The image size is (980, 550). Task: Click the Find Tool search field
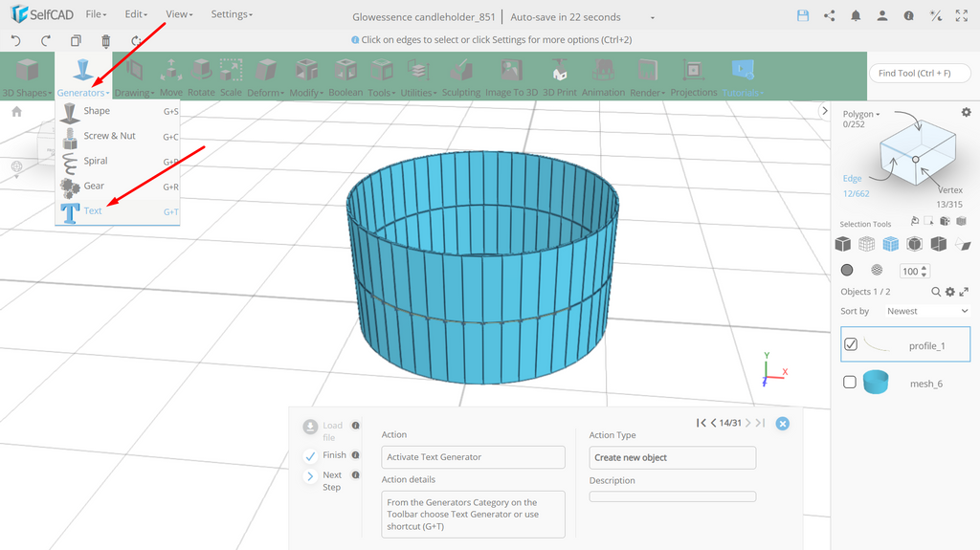(920, 73)
